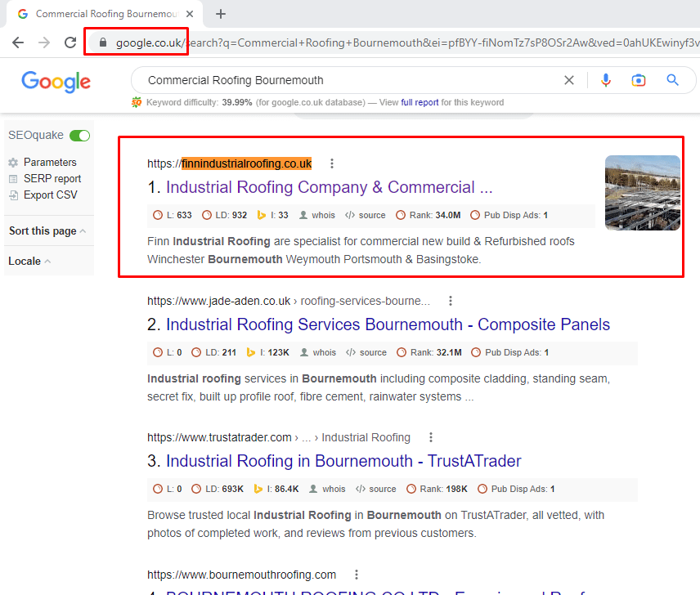The height and width of the screenshot is (595, 700).
Task: Click LD: 211 in result 2
Action: (213, 353)
